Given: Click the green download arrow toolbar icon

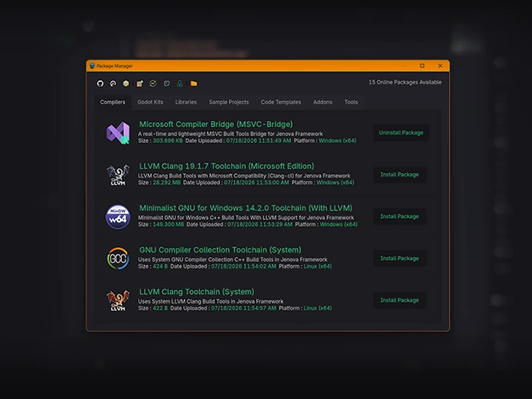Looking at the screenshot, I should 180,83.
